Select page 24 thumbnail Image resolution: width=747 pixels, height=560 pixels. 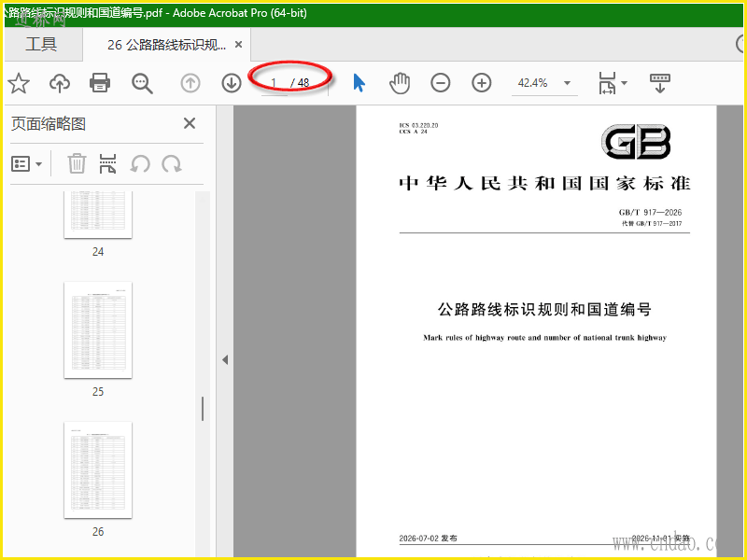pos(98,215)
